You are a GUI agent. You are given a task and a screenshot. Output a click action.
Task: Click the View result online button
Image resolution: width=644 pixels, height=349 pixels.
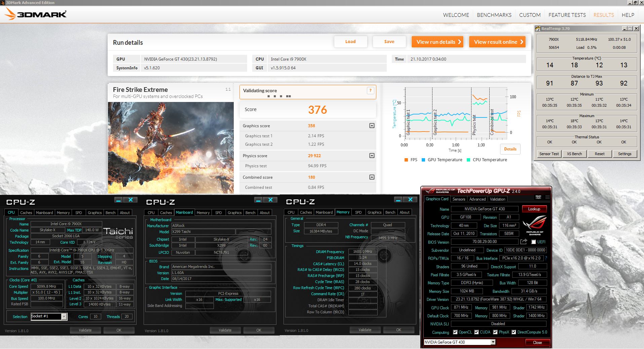click(x=497, y=42)
